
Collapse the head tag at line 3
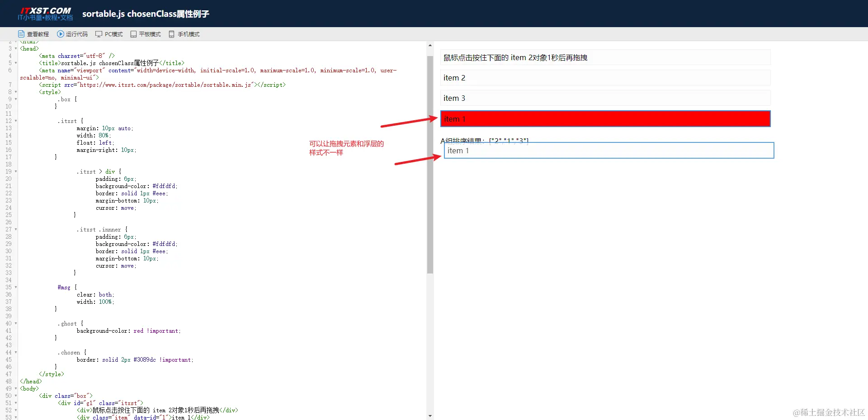[16, 48]
